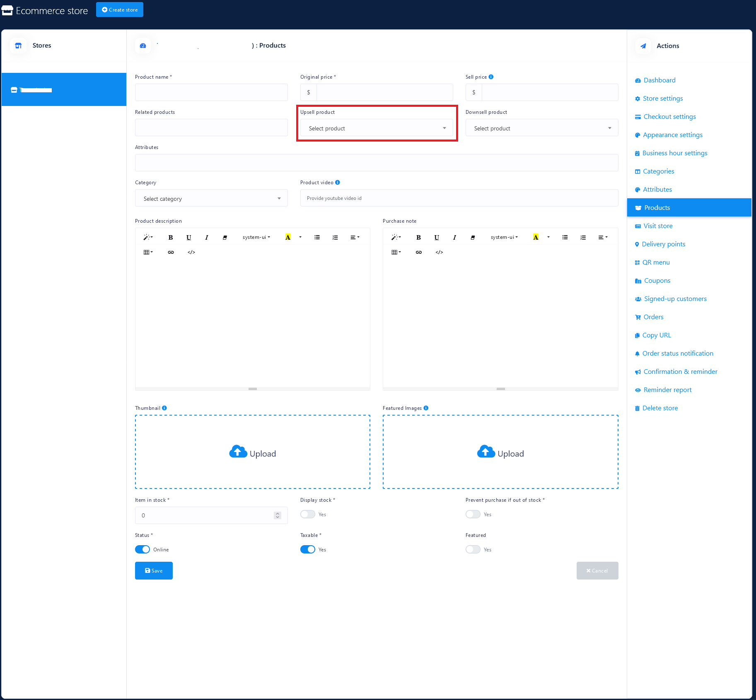
Task: Open the Upsell product dropdown
Action: pyautogui.click(x=377, y=128)
